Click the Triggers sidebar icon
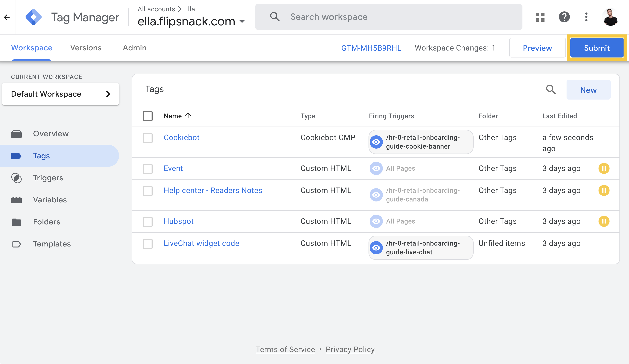The image size is (629, 364). [17, 178]
